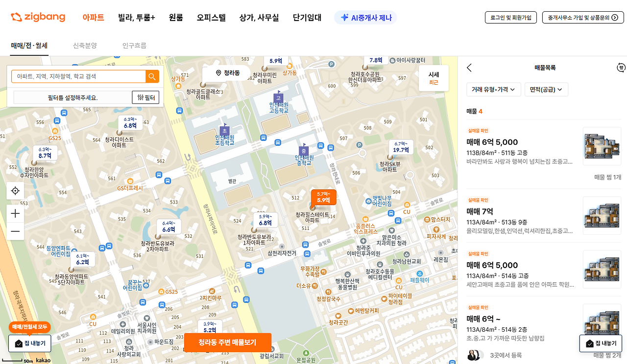The height and width of the screenshot is (364, 627).
Task: Select the 5.2억 price marker at bottom
Action: pos(210,327)
